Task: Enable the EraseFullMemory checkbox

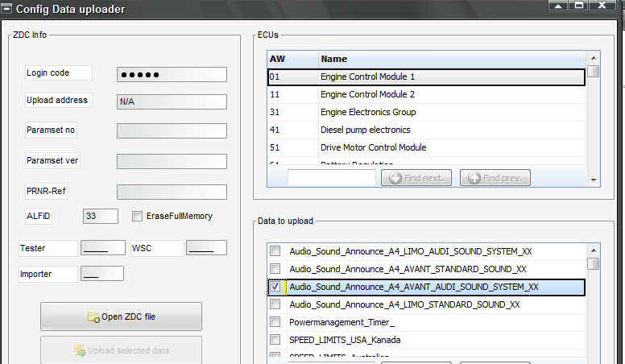Action: [x=137, y=217]
